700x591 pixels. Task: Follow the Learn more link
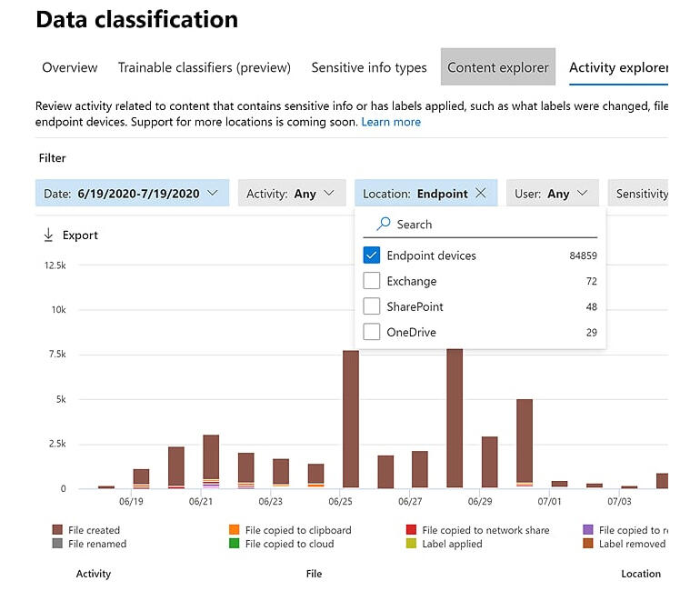click(x=391, y=122)
